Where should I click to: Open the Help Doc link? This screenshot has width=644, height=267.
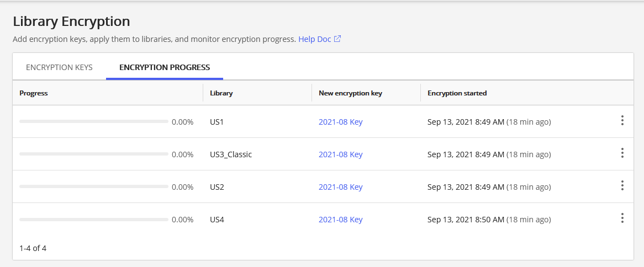coord(314,39)
